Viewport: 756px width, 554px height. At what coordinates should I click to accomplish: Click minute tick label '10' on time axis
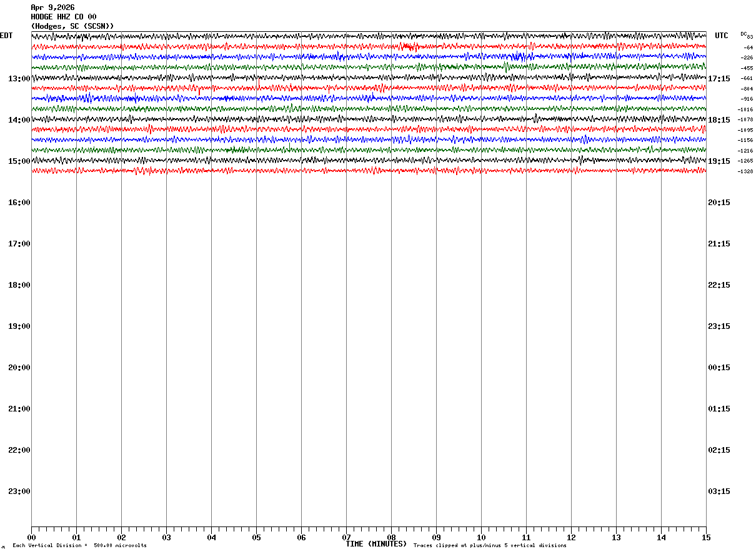tap(481, 538)
